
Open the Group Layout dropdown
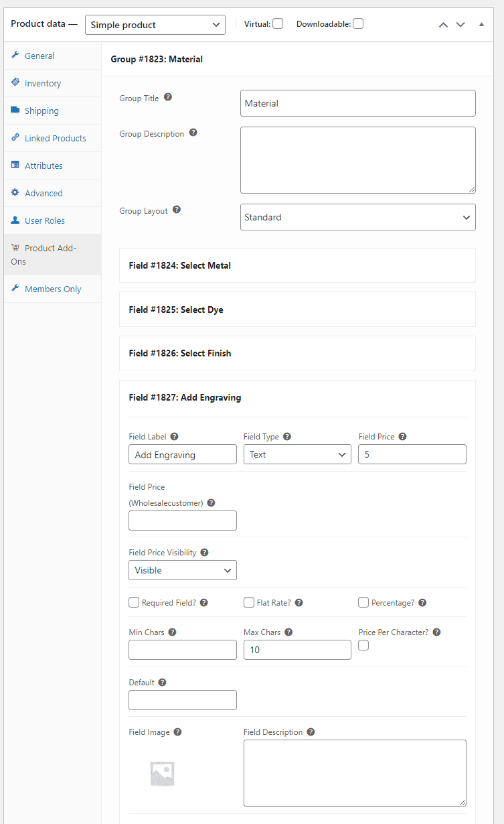click(357, 217)
